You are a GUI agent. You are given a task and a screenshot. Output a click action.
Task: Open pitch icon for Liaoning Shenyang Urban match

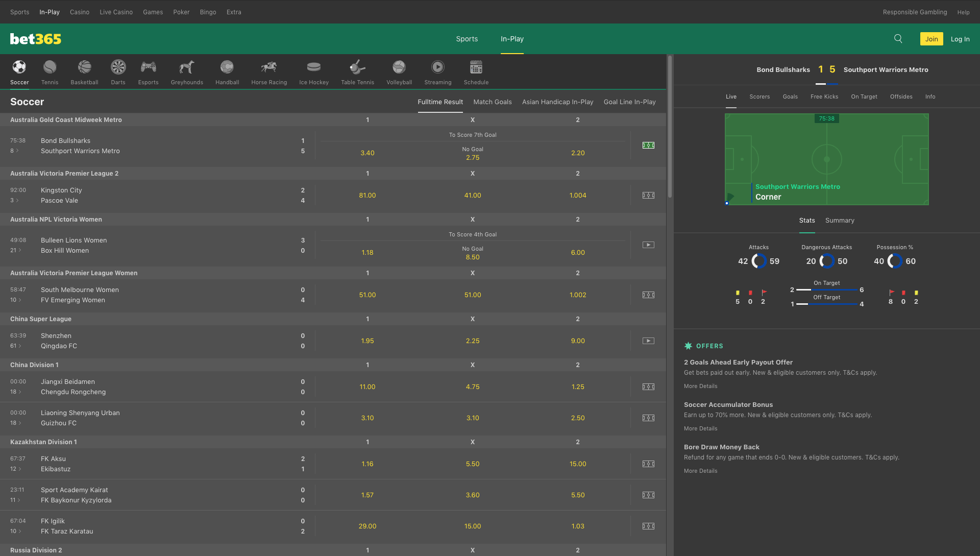[x=648, y=418]
